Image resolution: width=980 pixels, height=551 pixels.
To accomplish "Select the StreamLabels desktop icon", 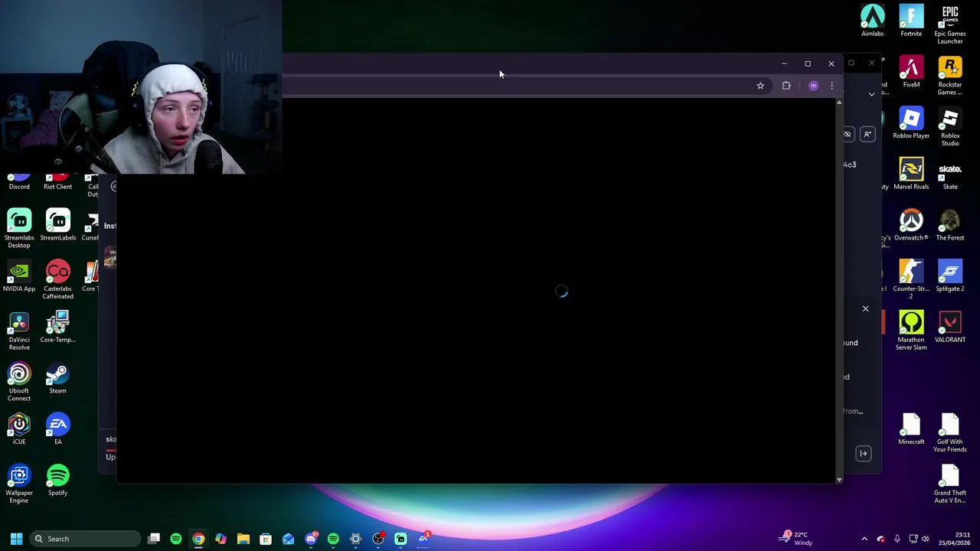I will 57,224.
